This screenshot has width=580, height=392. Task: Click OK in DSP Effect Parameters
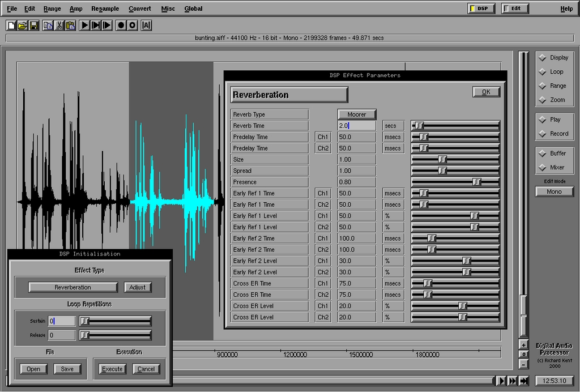486,92
